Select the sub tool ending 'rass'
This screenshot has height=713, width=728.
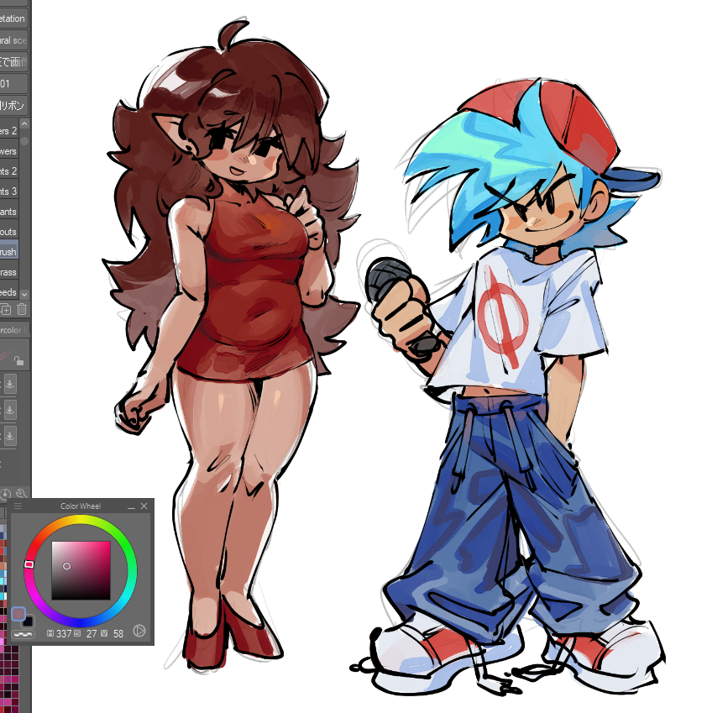point(9,272)
